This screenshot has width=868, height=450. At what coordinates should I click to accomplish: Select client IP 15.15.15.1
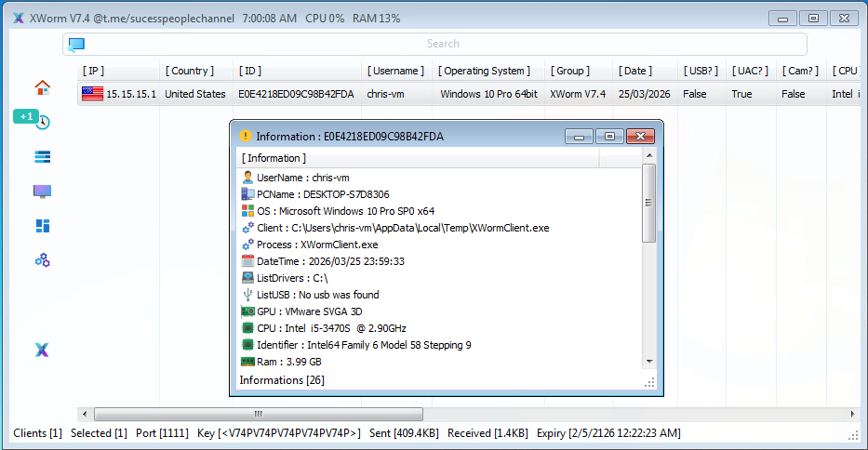coord(131,94)
